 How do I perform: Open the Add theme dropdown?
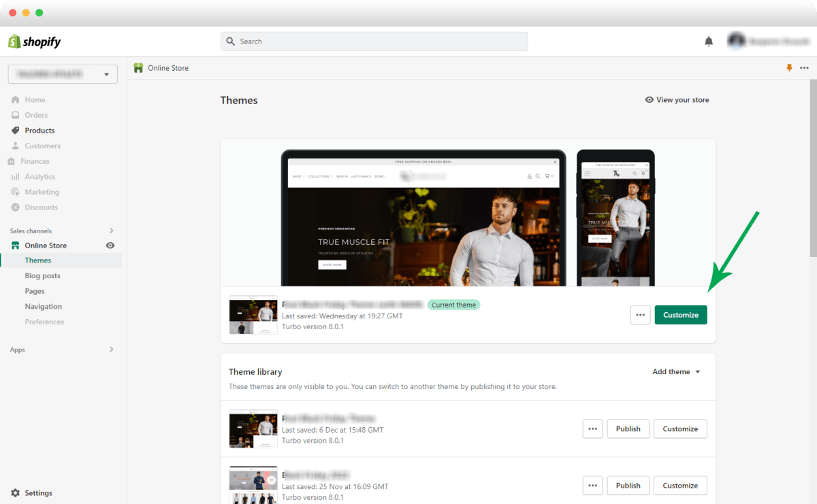click(x=675, y=371)
